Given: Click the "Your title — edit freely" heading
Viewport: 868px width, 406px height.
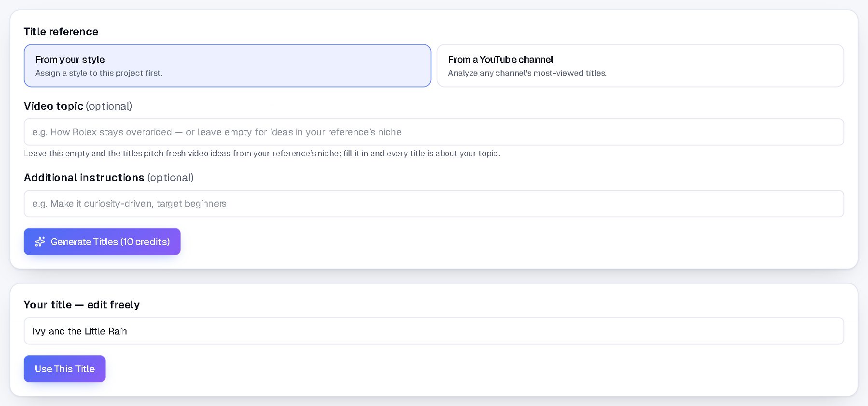Looking at the screenshot, I should 82,305.
